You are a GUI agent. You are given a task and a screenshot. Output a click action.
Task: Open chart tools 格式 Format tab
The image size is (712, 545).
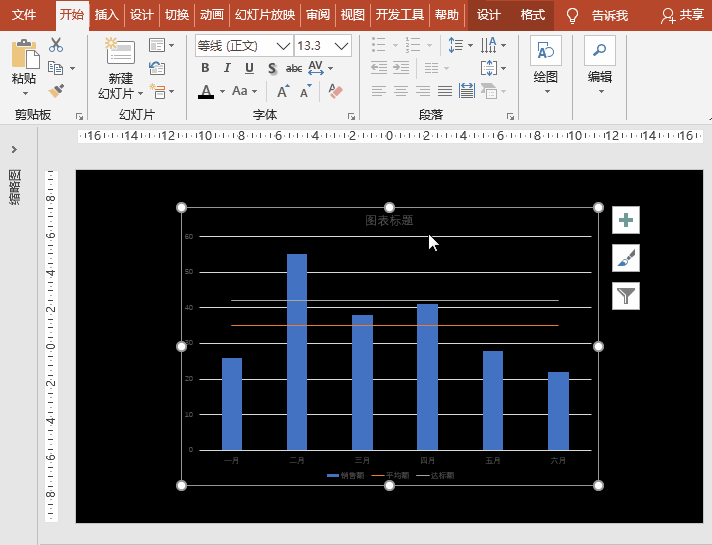tap(532, 15)
